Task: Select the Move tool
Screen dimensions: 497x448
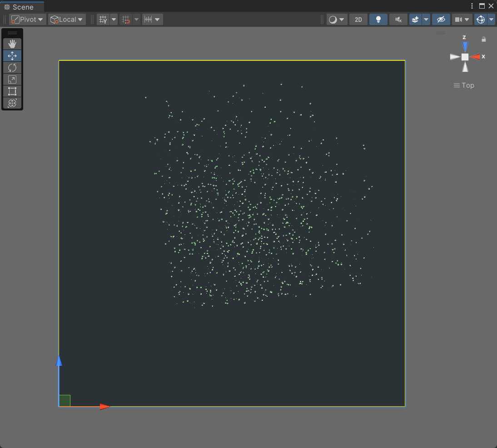Action: pos(12,56)
